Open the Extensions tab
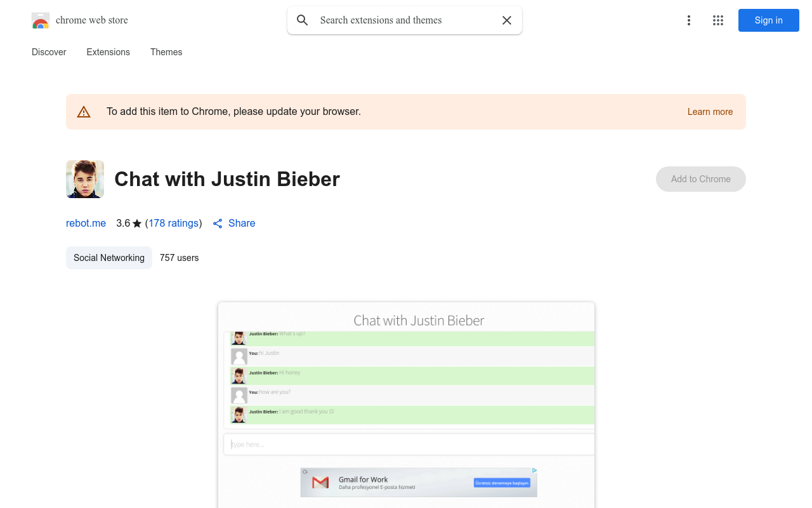Viewport: 812px width, 508px height. click(x=108, y=52)
